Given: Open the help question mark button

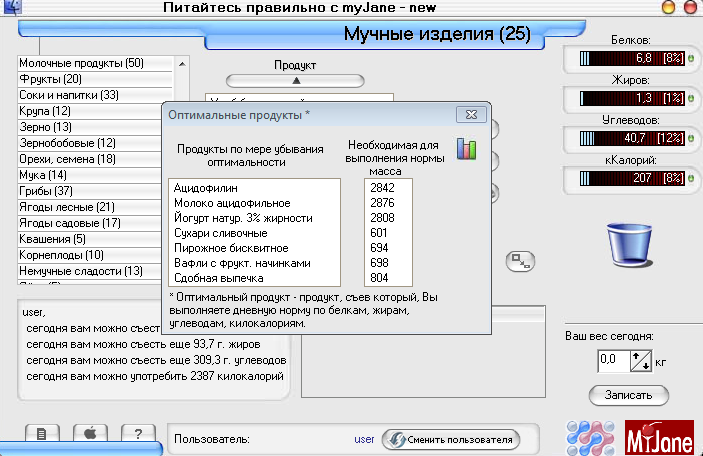Looking at the screenshot, I should click(x=137, y=433).
